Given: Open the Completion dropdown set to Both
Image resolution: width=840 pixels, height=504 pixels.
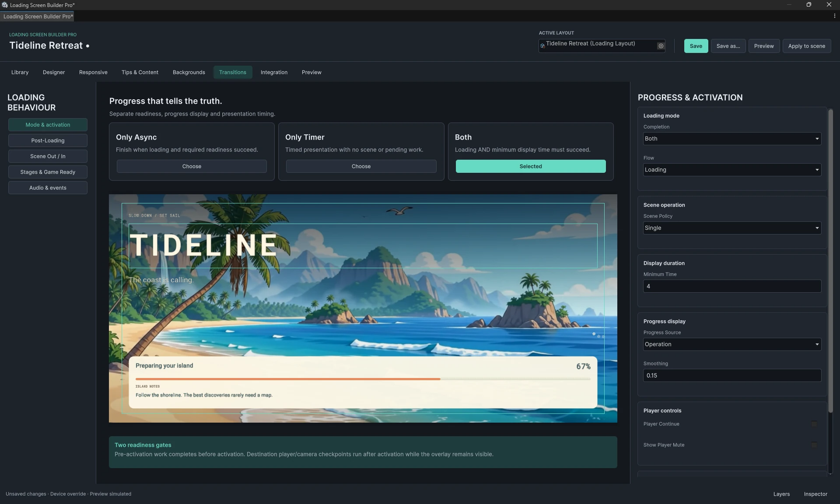Looking at the screenshot, I should [x=732, y=139].
